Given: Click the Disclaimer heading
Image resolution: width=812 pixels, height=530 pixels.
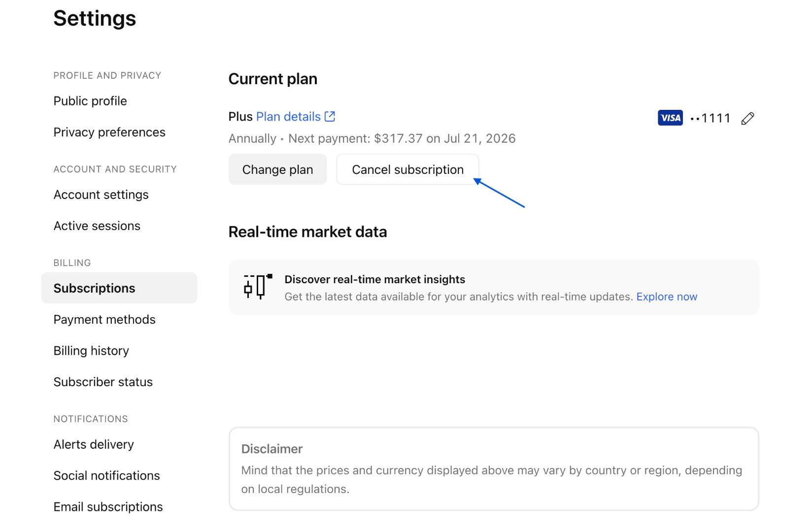Looking at the screenshot, I should tap(271, 449).
